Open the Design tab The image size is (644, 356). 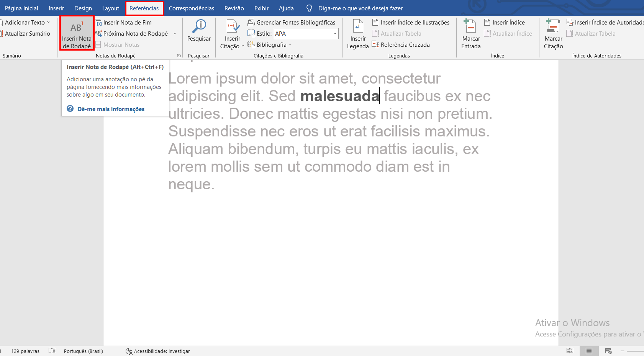pyautogui.click(x=83, y=8)
